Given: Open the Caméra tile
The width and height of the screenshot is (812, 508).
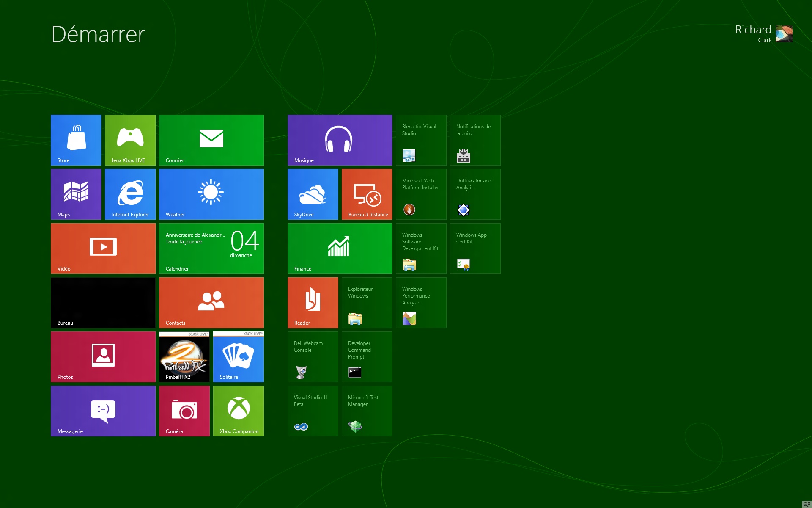Looking at the screenshot, I should pyautogui.click(x=184, y=411).
